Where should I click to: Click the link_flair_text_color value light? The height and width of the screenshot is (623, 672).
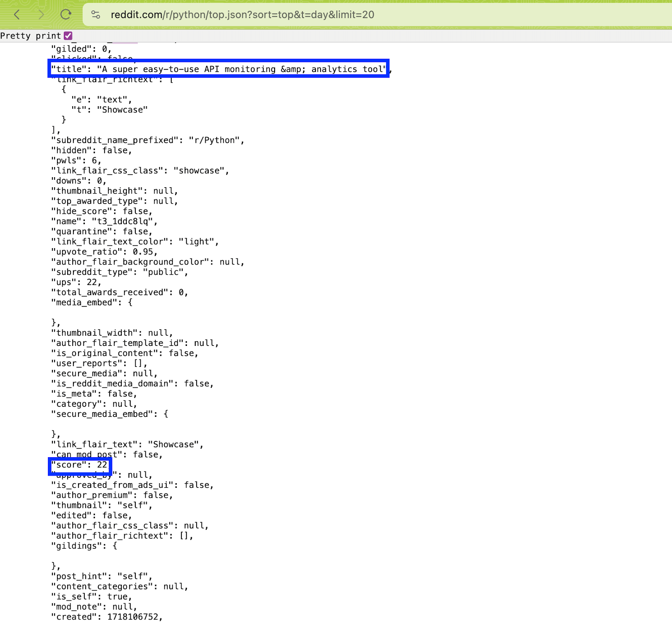coord(197,242)
